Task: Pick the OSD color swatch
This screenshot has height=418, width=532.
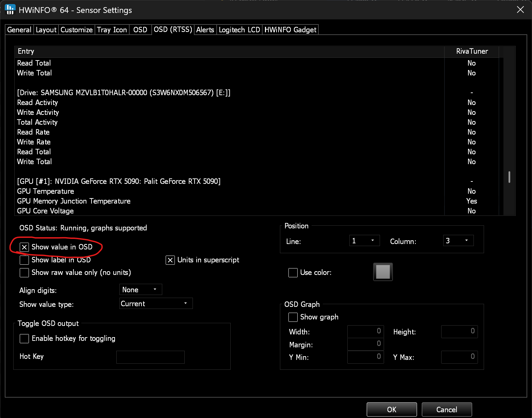Action: click(383, 272)
